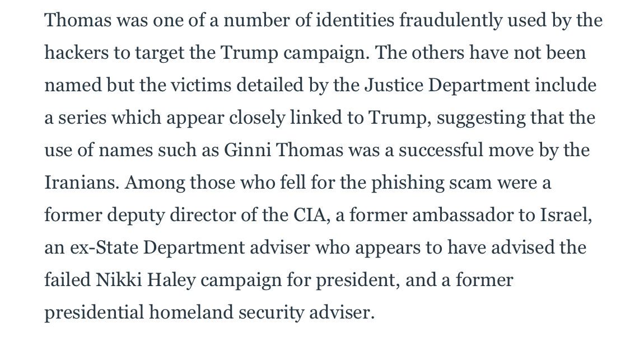Click the word "Iranians" starting a line
Viewport: 644px width, 351px height.
tap(82, 182)
